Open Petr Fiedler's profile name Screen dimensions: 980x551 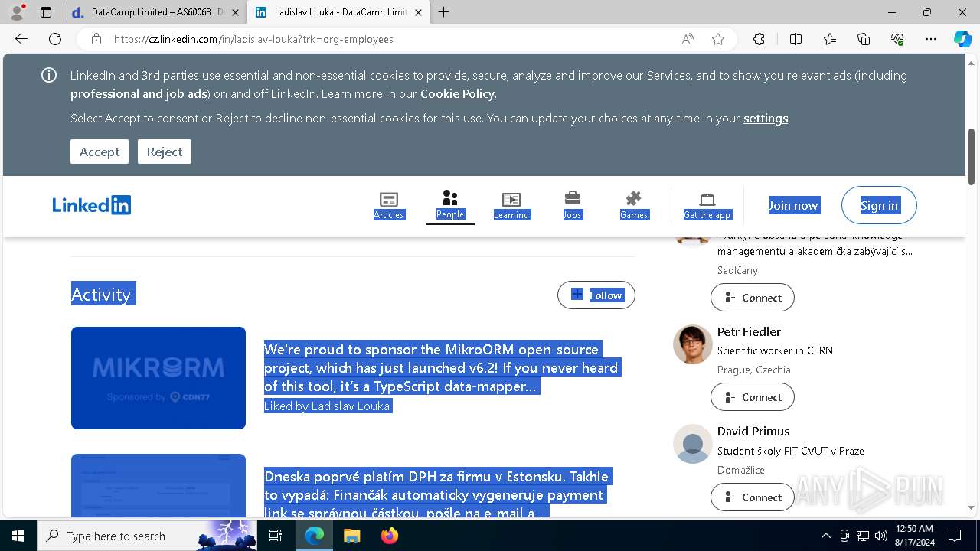pos(749,331)
